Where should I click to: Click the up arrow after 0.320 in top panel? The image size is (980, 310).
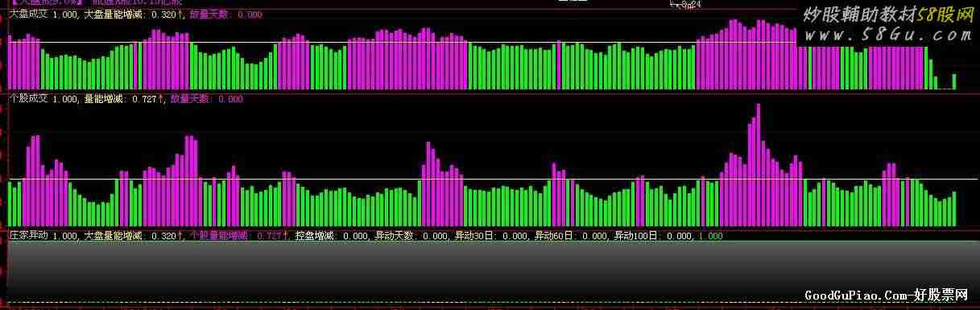point(181,14)
